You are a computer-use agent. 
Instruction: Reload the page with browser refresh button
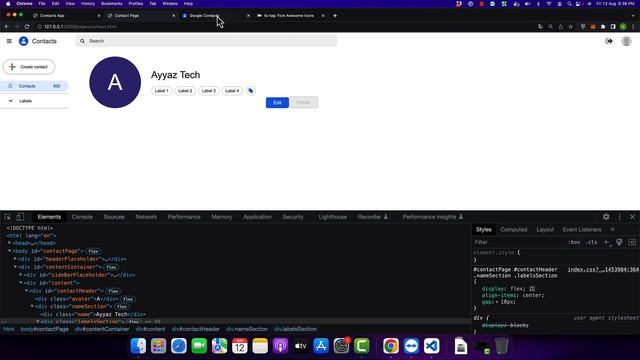27,27
